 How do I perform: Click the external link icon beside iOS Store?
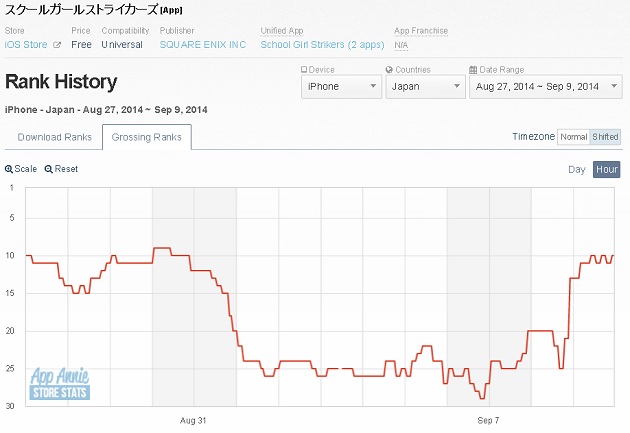click(x=57, y=45)
